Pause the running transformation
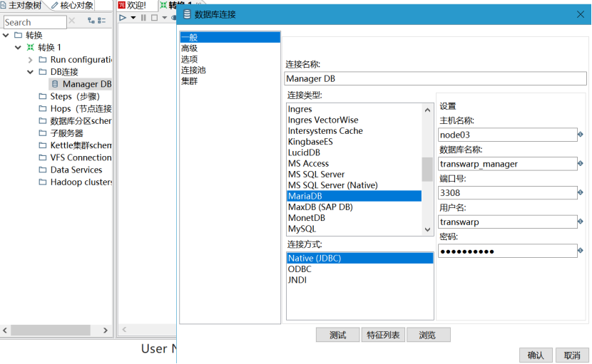Image resolution: width=592 pixels, height=364 pixels. pos(143,18)
